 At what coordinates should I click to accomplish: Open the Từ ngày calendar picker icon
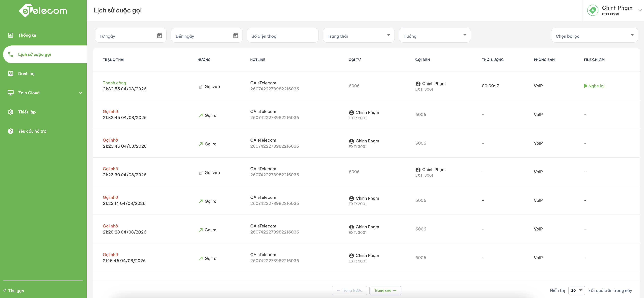tap(159, 36)
